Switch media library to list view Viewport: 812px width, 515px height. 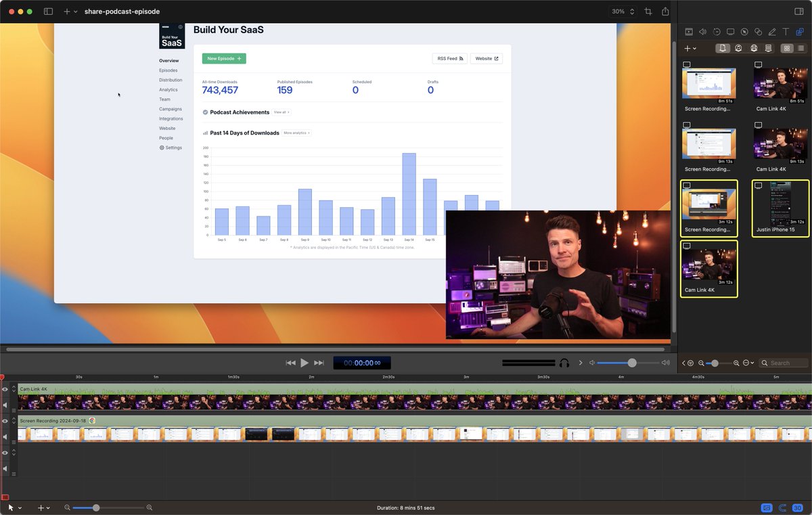tap(800, 48)
